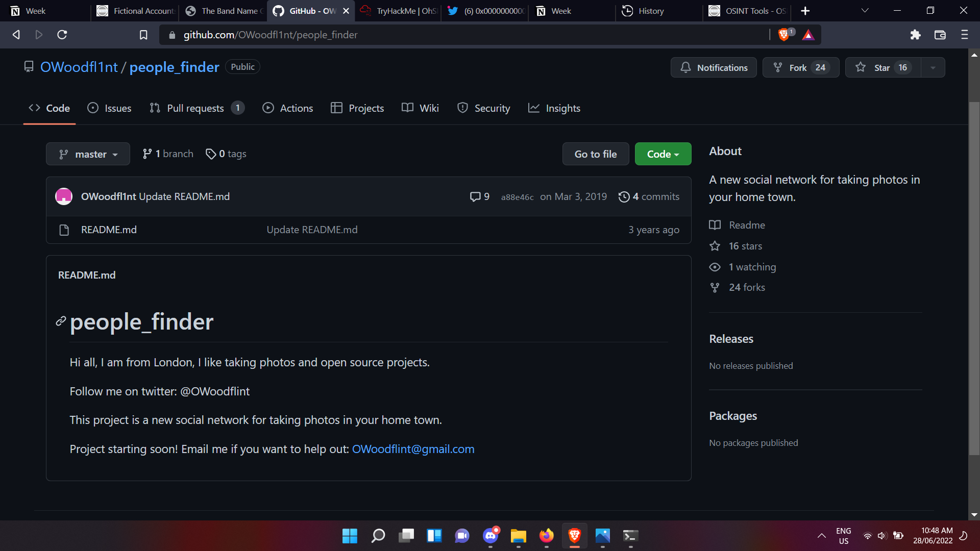Expand the master branch dropdown
This screenshot has height=551, width=980.
coord(88,154)
